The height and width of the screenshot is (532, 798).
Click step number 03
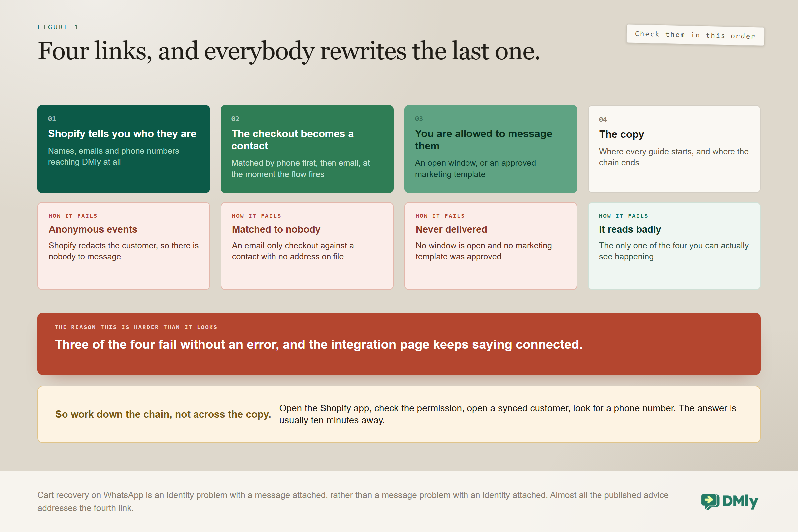pos(419,119)
